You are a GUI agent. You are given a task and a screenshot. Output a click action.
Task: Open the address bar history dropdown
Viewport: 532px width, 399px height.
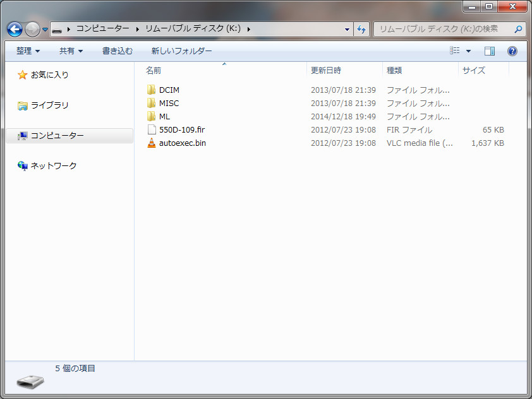[x=347, y=30]
